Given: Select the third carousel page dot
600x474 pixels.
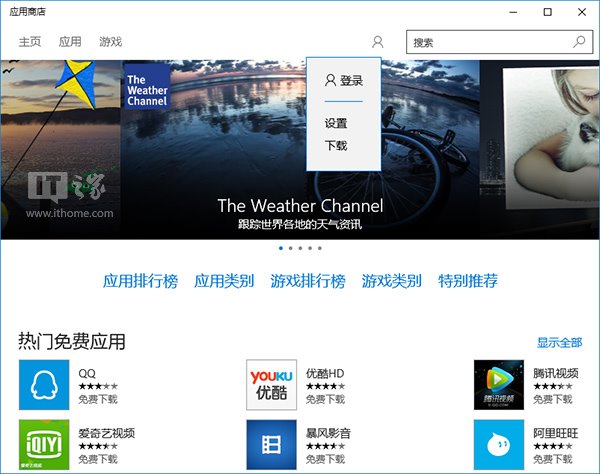Looking at the screenshot, I should click(300, 248).
